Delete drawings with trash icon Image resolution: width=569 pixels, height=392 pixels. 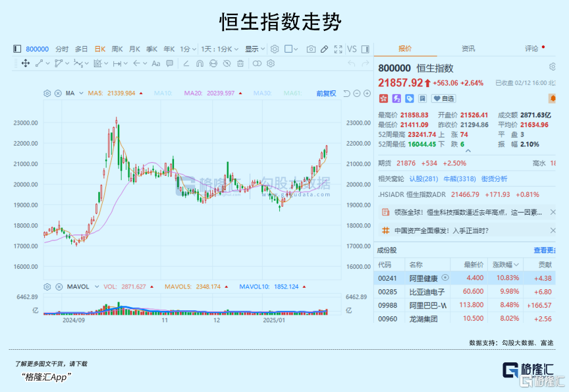240,63
